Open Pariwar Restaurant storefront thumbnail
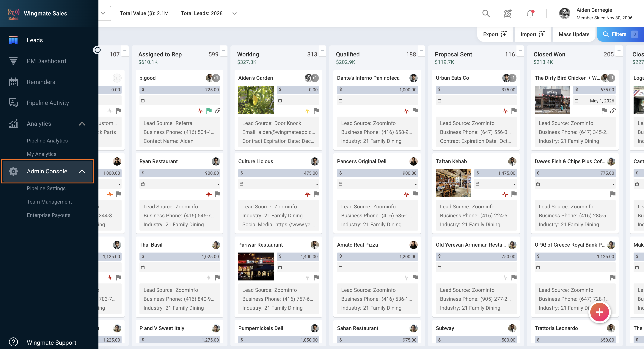 [256, 266]
